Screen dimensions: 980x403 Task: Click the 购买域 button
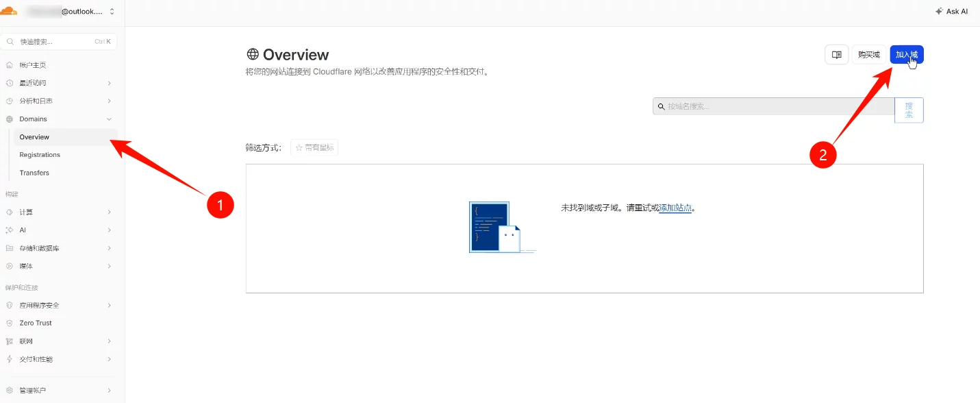[x=868, y=55]
